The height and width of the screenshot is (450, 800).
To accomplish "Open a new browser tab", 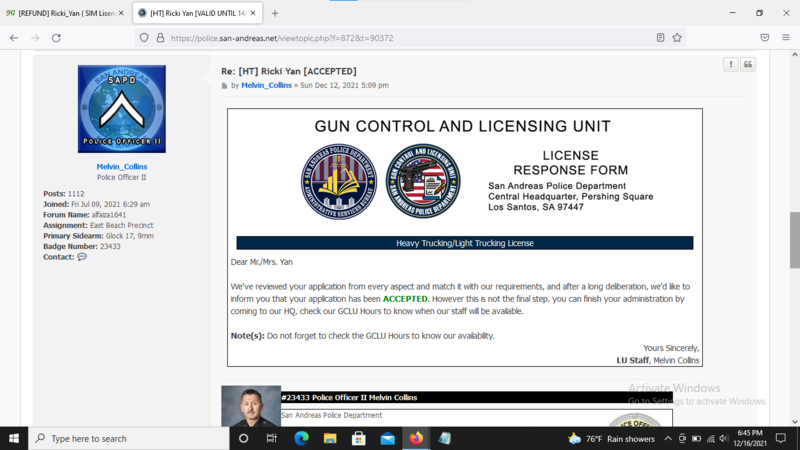I will (x=274, y=13).
